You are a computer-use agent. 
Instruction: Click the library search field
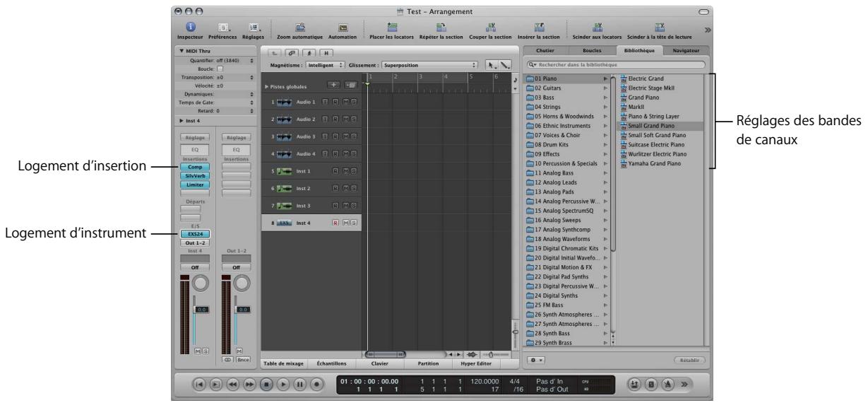pos(615,65)
